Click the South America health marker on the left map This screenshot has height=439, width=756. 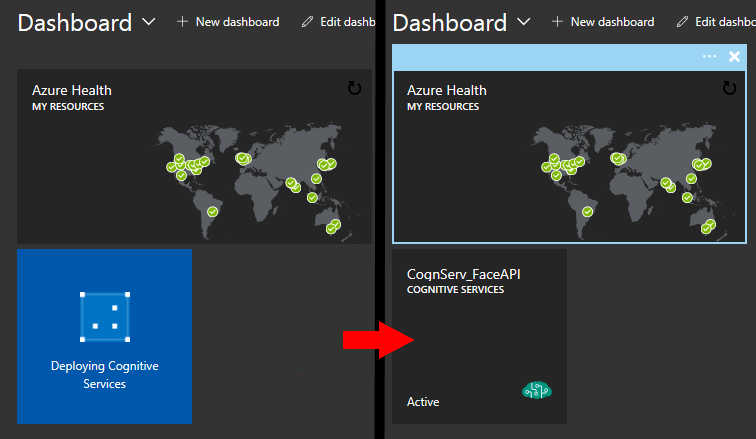coord(213,212)
